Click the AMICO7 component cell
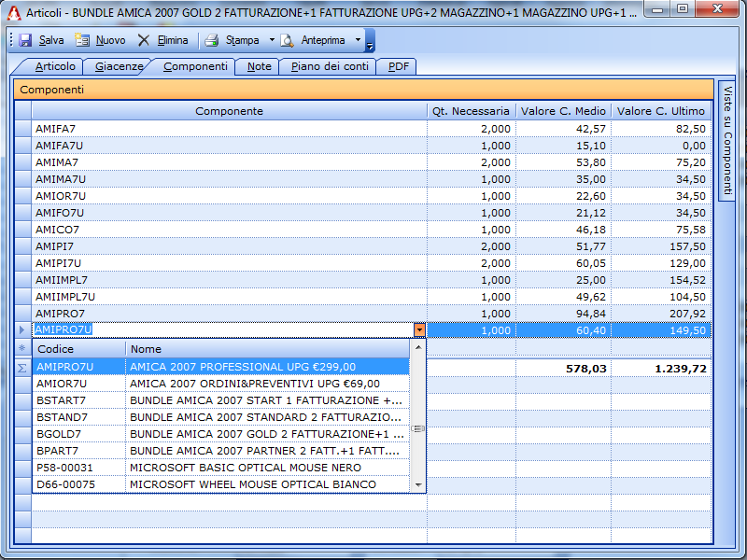 click(229, 230)
